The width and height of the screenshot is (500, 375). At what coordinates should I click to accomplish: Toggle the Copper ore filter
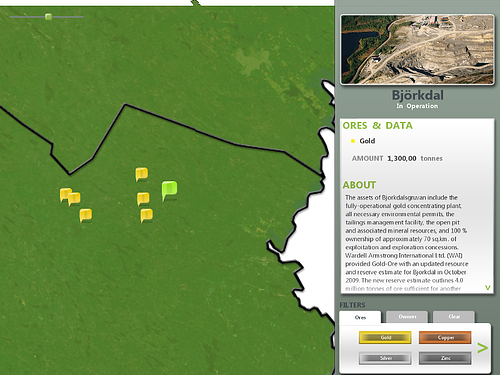[x=445, y=337]
